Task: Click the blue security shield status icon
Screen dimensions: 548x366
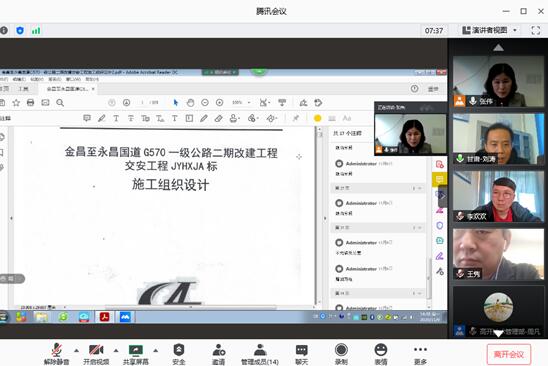Action: click(20, 30)
